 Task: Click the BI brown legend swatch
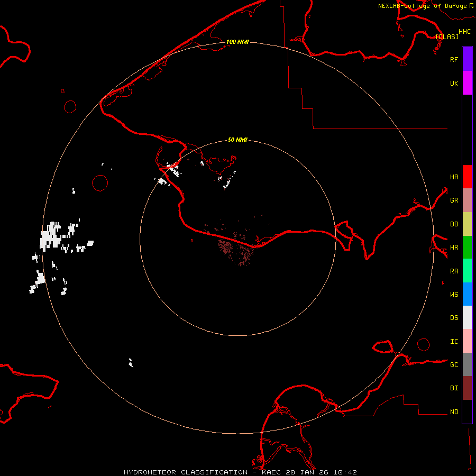(467, 388)
